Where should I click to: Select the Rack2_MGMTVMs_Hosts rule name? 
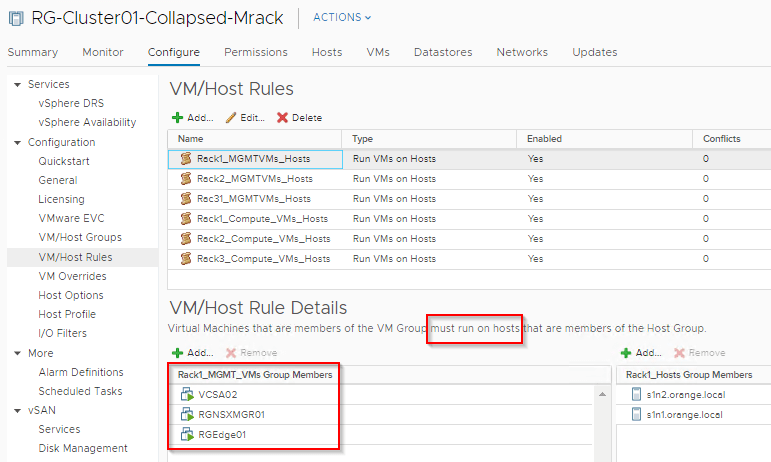(255, 179)
